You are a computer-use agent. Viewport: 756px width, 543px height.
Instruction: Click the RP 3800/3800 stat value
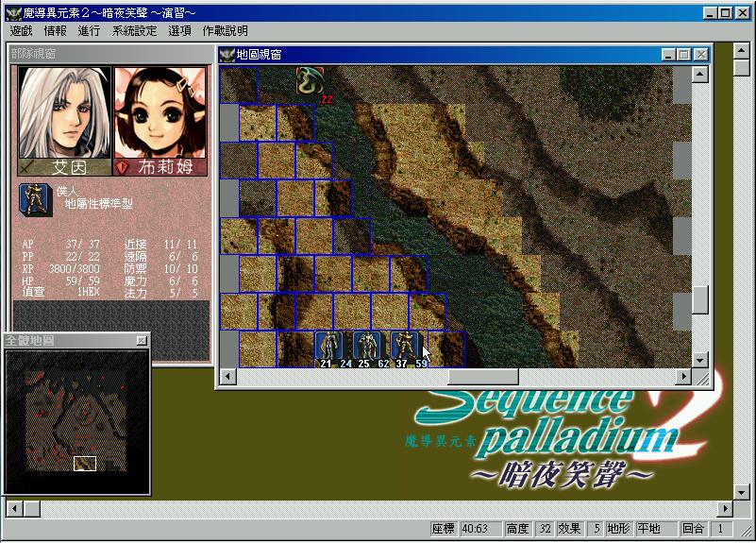pyautogui.click(x=75, y=268)
